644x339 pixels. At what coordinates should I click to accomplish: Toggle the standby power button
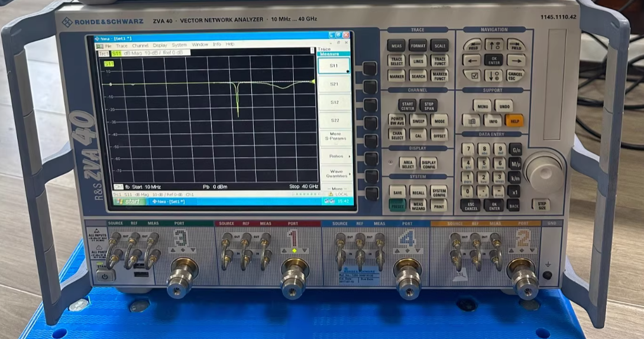(x=105, y=276)
